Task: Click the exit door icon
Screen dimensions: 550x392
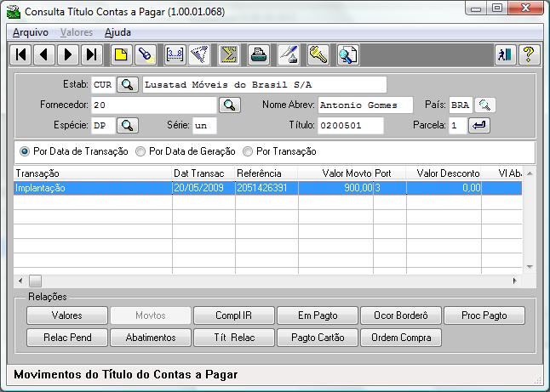Action: point(505,54)
